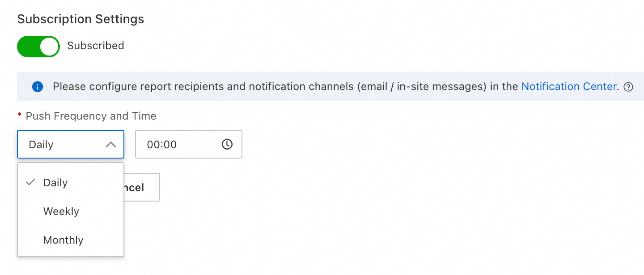
Task: Click the Push Frequency and Time label
Action: pos(91,116)
